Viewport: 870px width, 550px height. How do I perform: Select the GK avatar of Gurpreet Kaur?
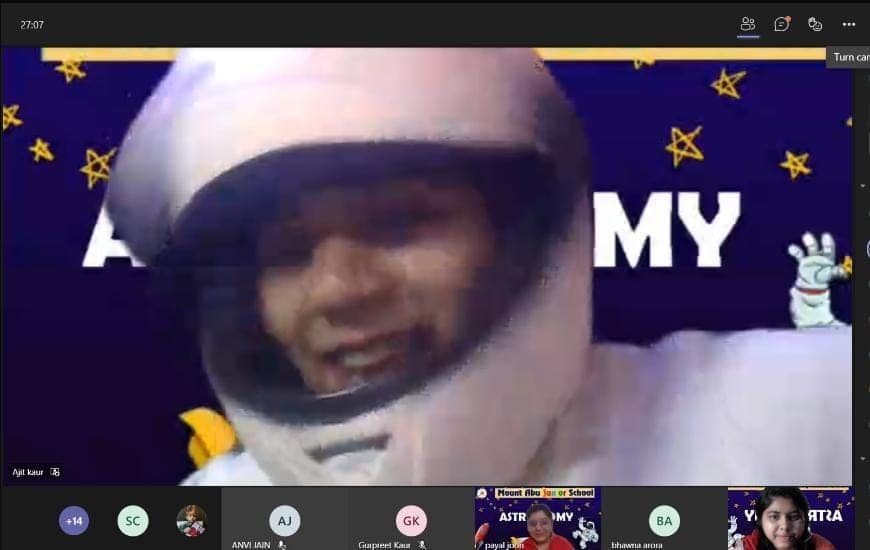[x=411, y=521]
